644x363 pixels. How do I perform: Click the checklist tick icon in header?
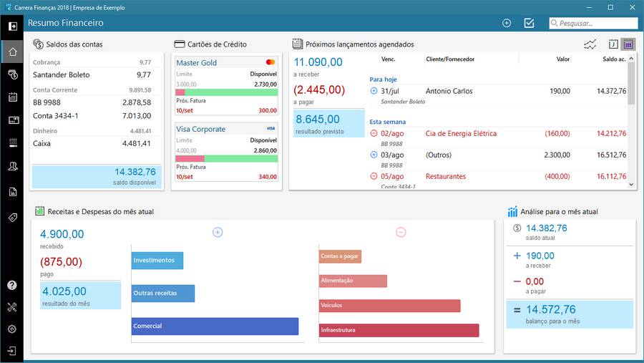(x=529, y=23)
